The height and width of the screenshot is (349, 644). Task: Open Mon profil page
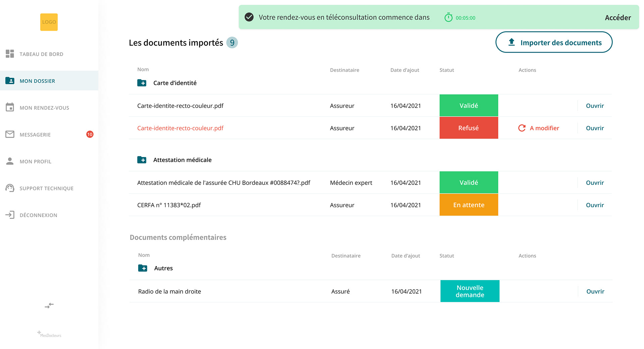pos(49,161)
